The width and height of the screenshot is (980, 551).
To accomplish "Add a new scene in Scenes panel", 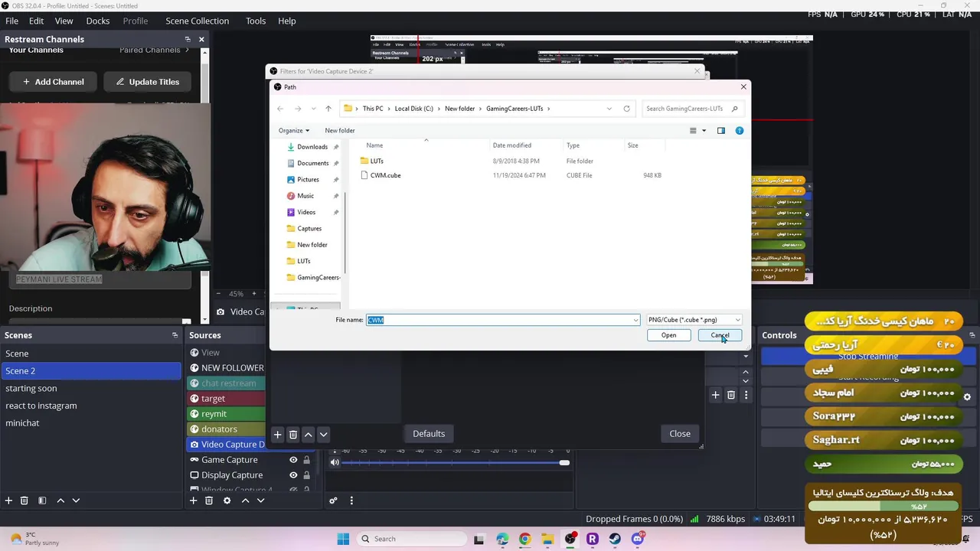I will [x=8, y=500].
